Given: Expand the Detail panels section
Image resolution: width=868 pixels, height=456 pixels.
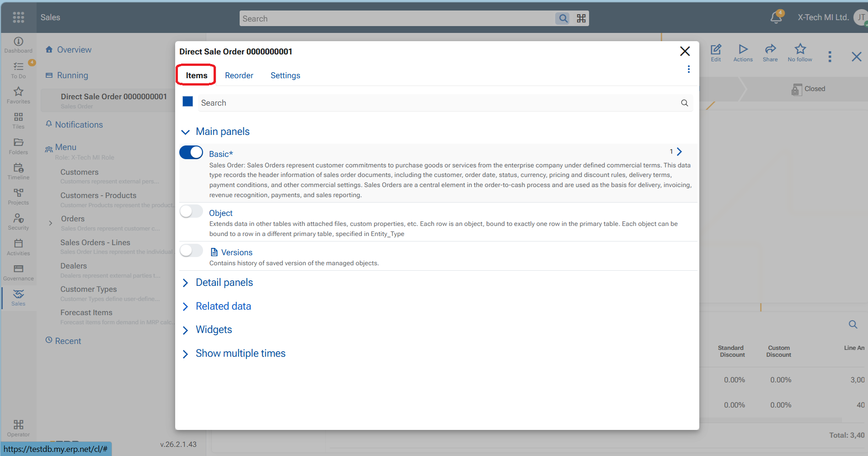Looking at the screenshot, I should pyautogui.click(x=185, y=283).
